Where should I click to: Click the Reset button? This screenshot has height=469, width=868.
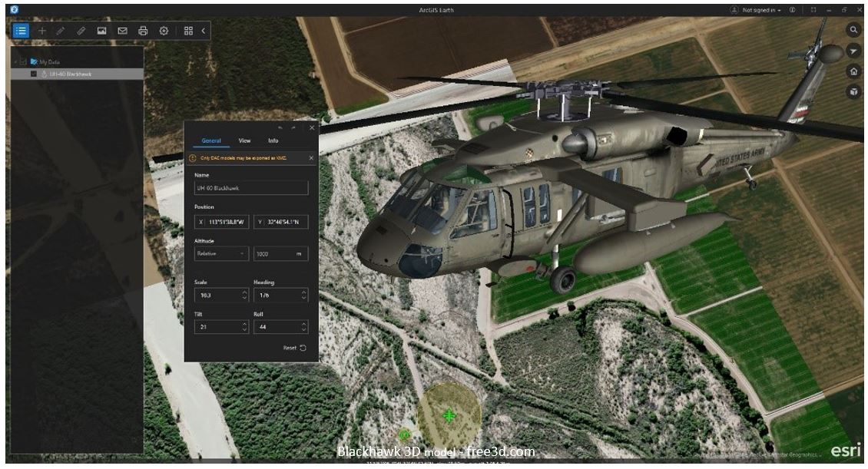294,348
